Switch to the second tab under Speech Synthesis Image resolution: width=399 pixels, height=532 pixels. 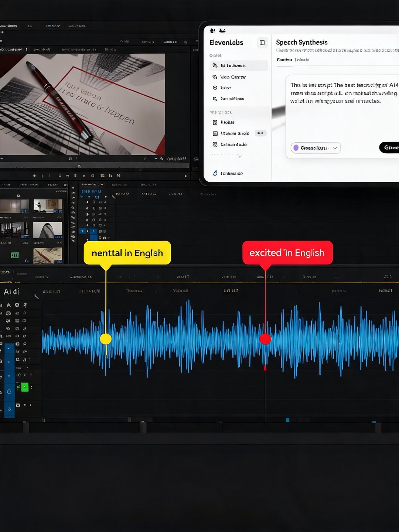(x=302, y=60)
